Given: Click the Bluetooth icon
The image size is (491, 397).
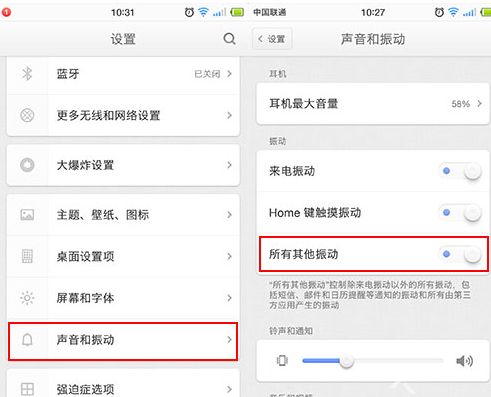Looking at the screenshot, I should click(x=27, y=74).
